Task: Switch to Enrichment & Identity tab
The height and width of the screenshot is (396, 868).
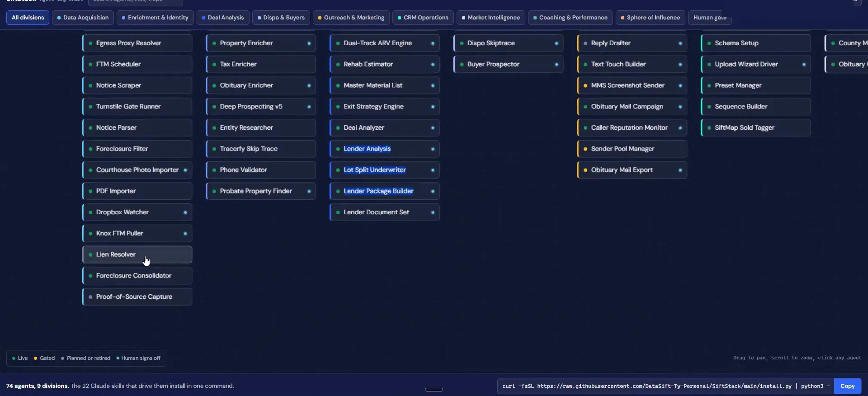Action: tap(155, 18)
